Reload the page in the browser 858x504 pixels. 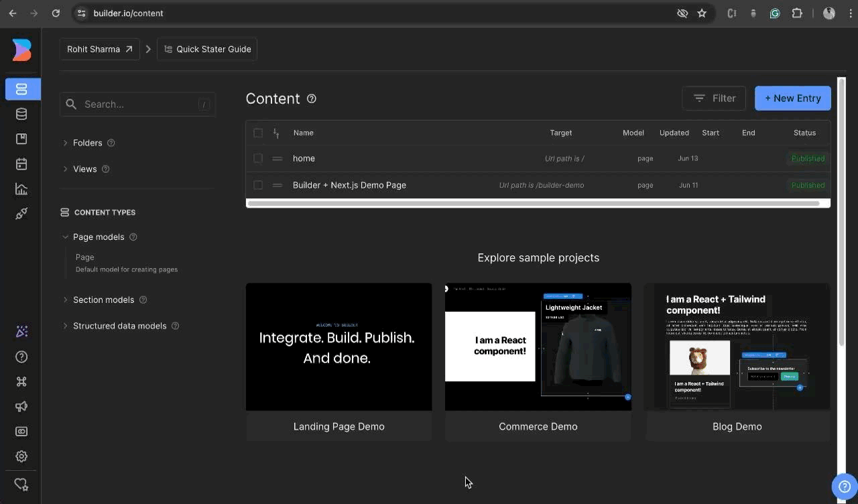pyautogui.click(x=56, y=13)
